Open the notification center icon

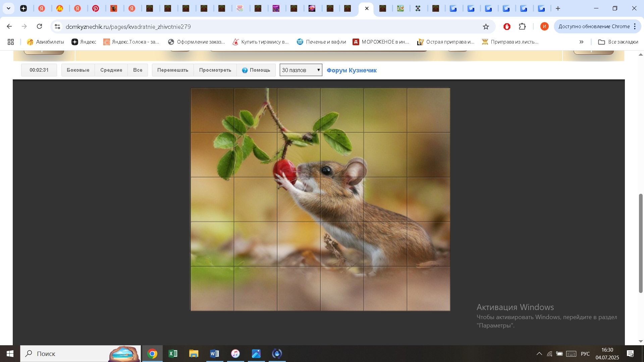(x=630, y=354)
